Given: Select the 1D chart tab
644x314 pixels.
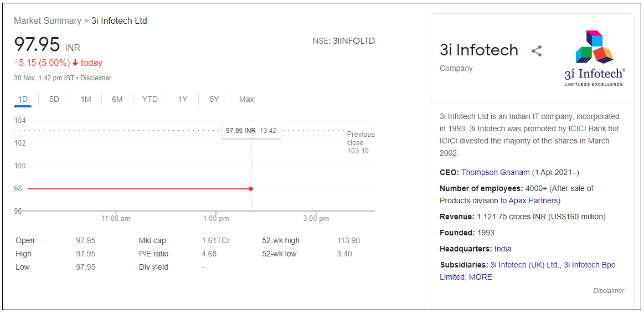Looking at the screenshot, I should pos(23,99).
